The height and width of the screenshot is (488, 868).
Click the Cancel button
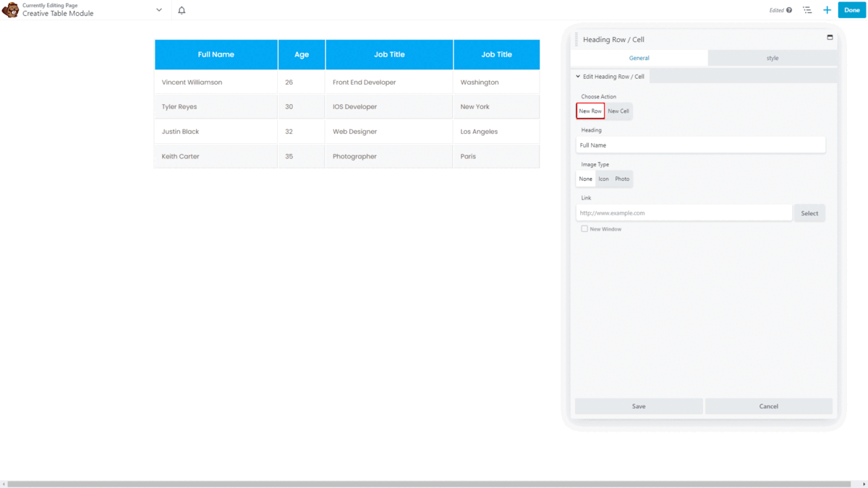tap(768, 406)
